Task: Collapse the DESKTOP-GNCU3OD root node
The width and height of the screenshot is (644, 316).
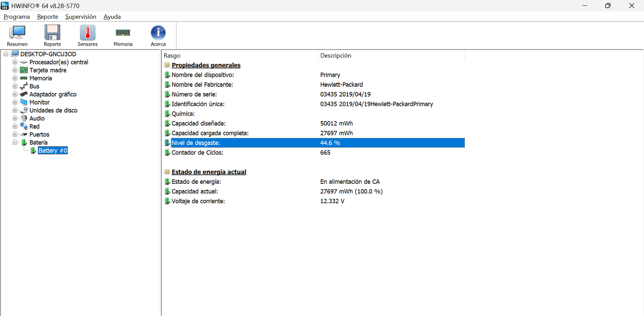Action: pos(6,54)
